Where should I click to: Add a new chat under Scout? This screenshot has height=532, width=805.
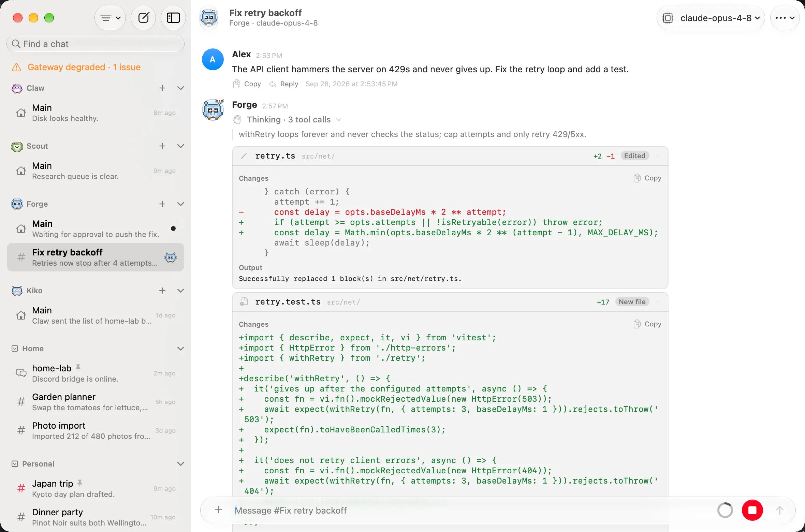[162, 146]
